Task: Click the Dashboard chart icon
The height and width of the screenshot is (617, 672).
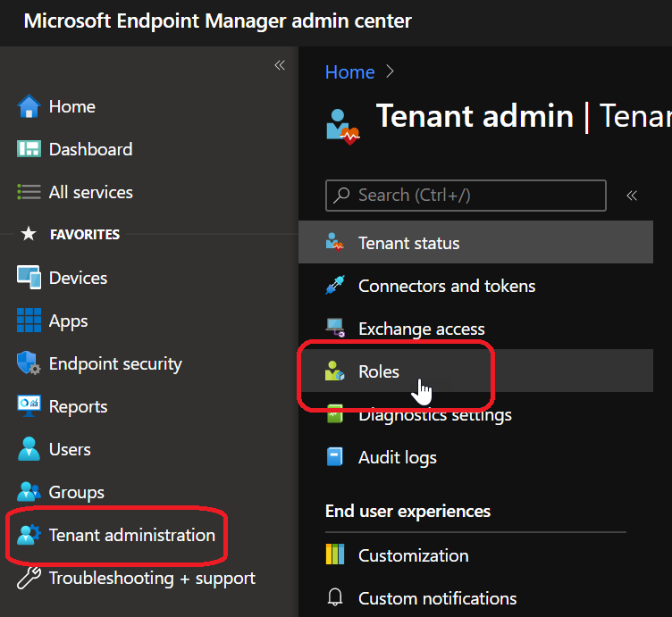Action: pos(29,149)
